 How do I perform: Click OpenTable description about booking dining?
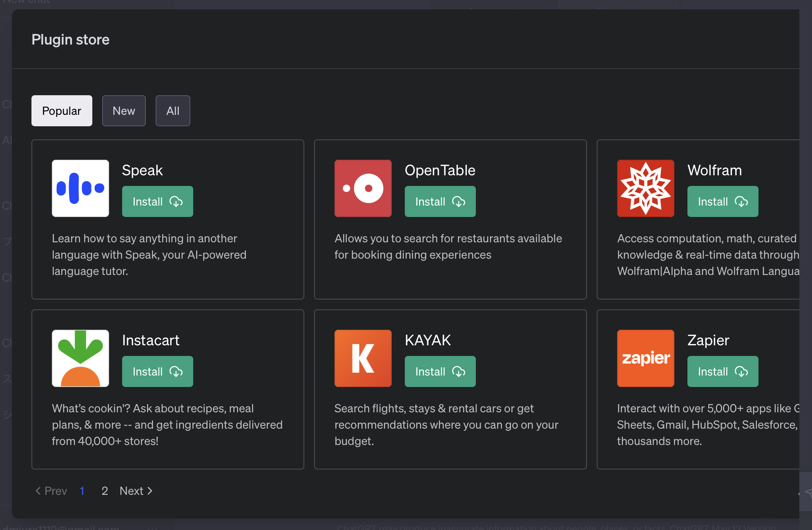448,246
